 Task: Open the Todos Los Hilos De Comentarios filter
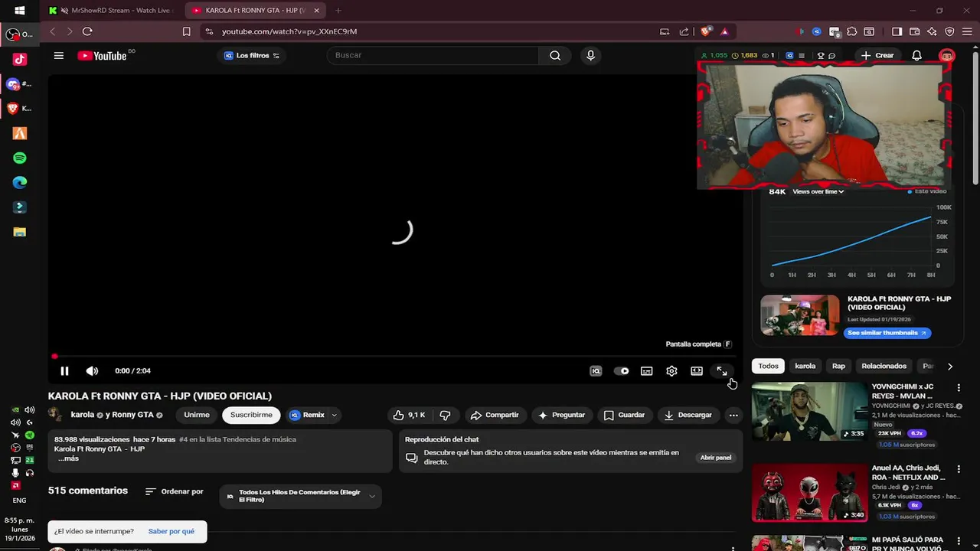tap(301, 496)
